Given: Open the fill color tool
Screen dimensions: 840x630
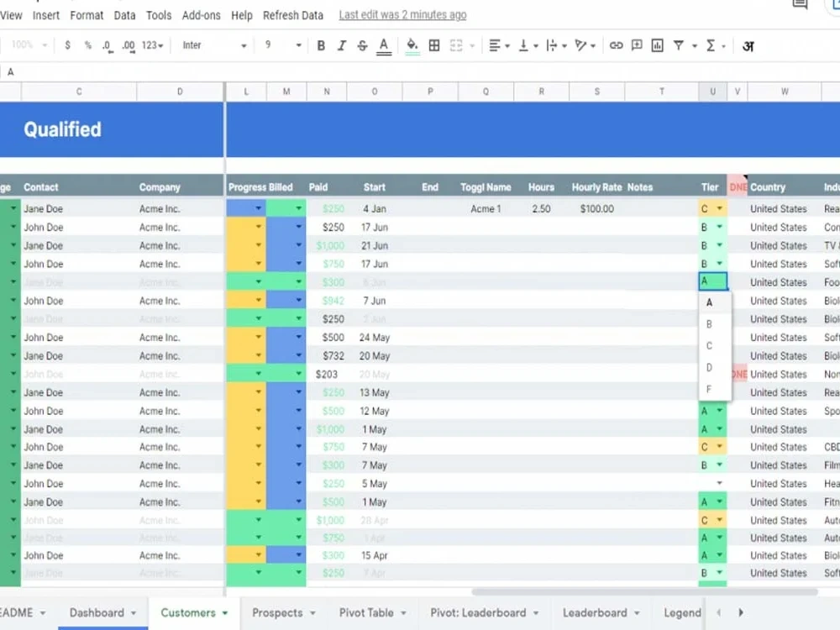Looking at the screenshot, I should pyautogui.click(x=411, y=45).
